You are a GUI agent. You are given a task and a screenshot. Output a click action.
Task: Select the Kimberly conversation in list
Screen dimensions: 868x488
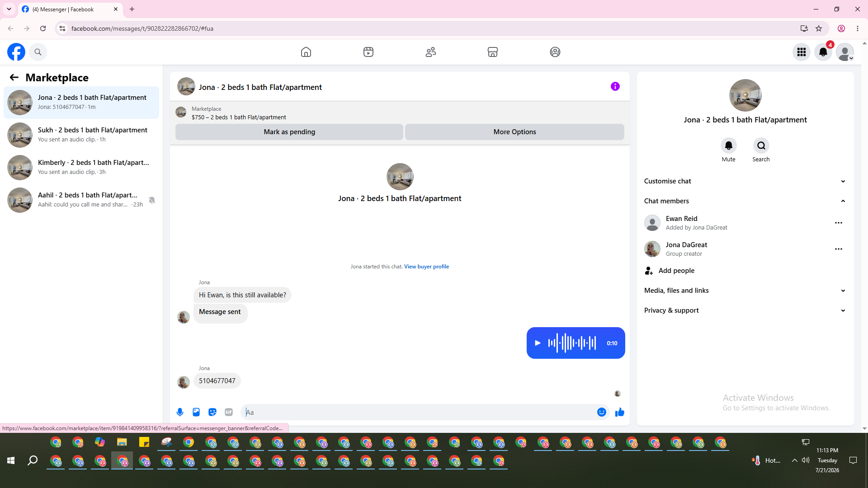point(81,168)
